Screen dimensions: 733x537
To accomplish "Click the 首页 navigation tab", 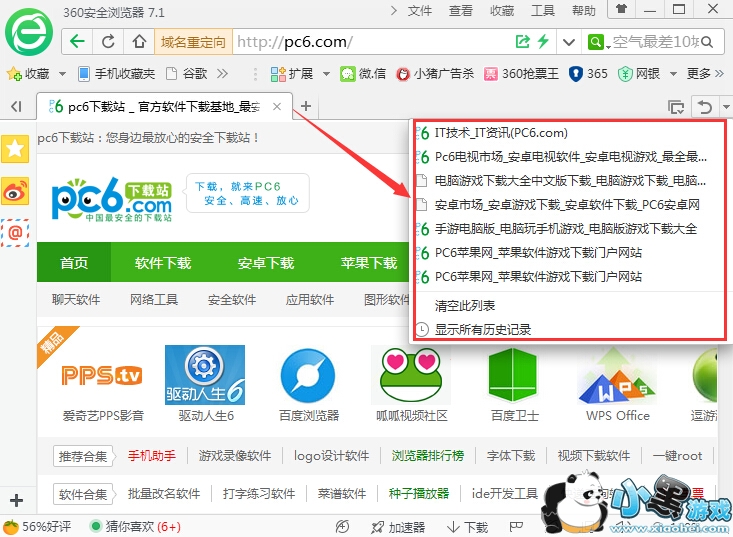I will click(x=74, y=262).
